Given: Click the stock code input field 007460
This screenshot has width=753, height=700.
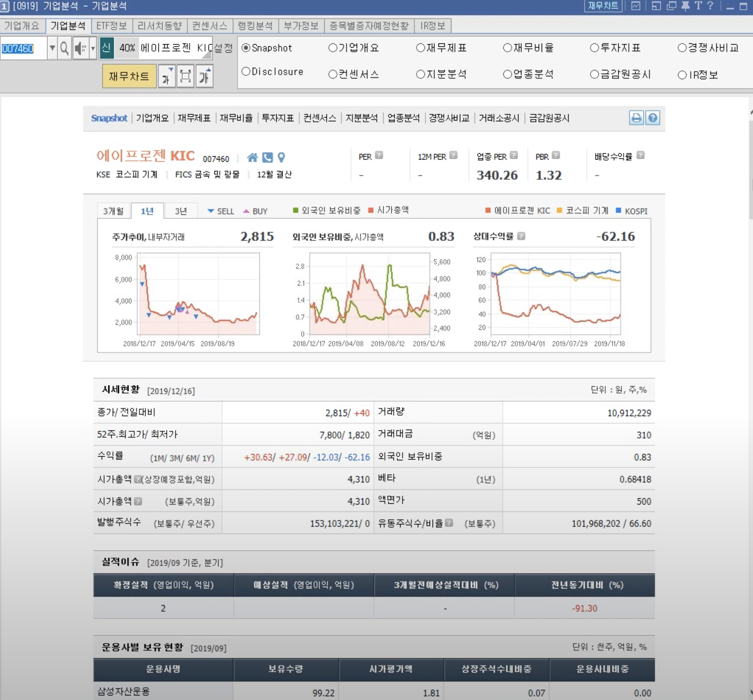Looking at the screenshot, I should tap(24, 48).
